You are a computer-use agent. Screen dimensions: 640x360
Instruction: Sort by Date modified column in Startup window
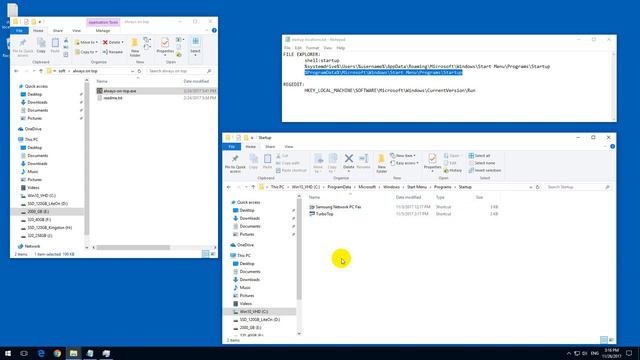pyautogui.click(x=408, y=197)
